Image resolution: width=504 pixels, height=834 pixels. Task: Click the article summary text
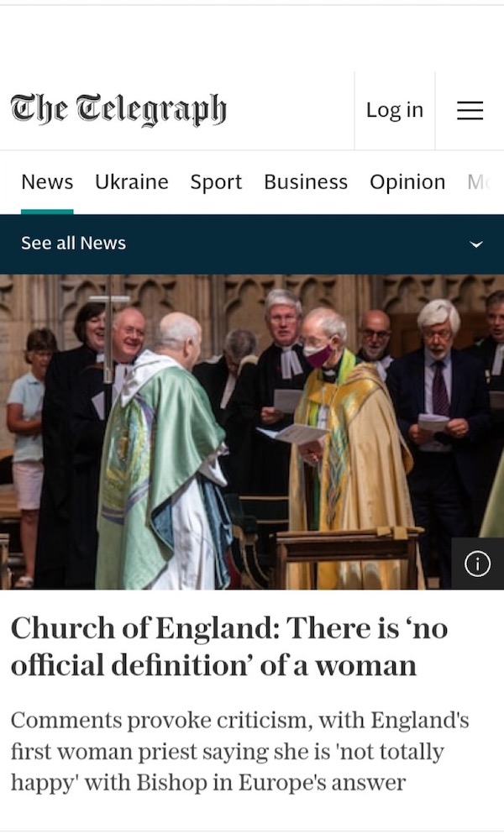click(239, 752)
